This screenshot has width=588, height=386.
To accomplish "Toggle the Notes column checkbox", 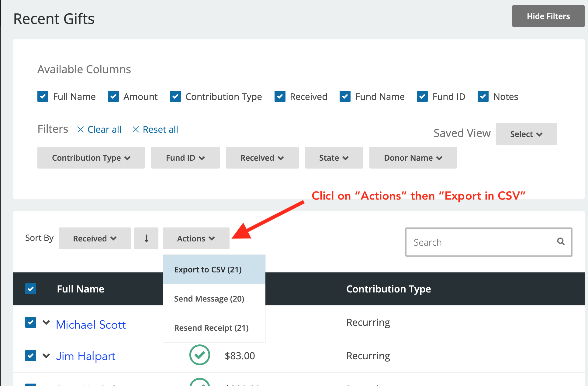I will [x=483, y=97].
